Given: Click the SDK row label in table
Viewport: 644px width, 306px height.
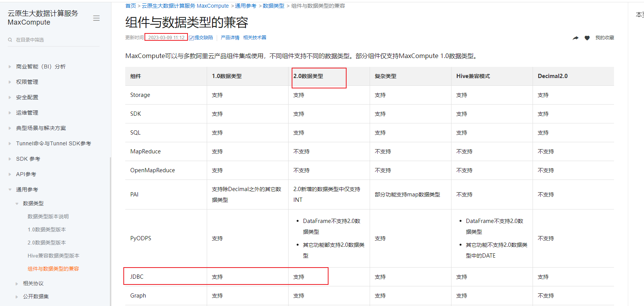Looking at the screenshot, I should click(x=136, y=114).
